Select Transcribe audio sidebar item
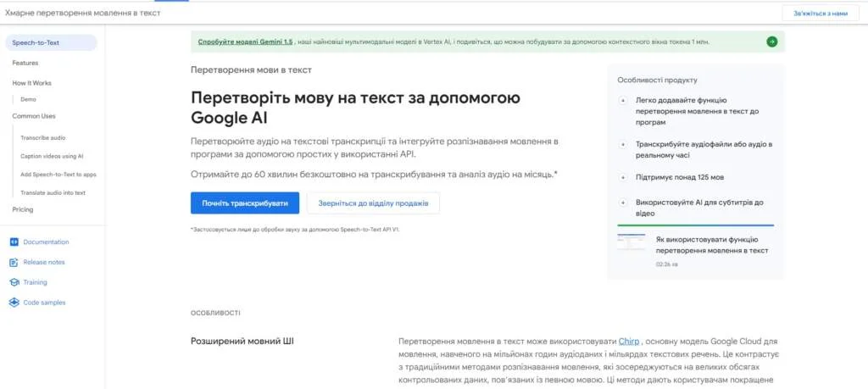Screen dimensions: 868x389 pos(43,138)
